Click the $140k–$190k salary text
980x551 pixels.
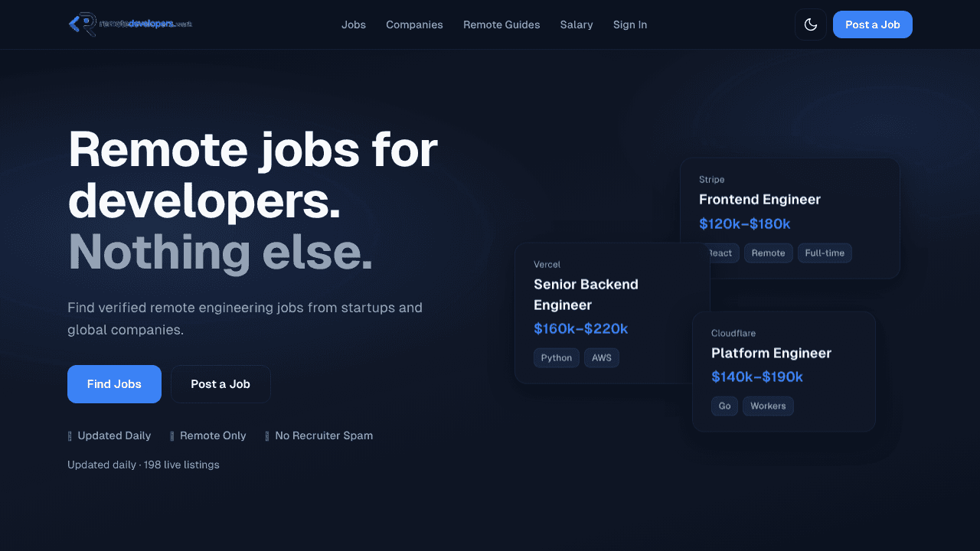[x=756, y=377]
